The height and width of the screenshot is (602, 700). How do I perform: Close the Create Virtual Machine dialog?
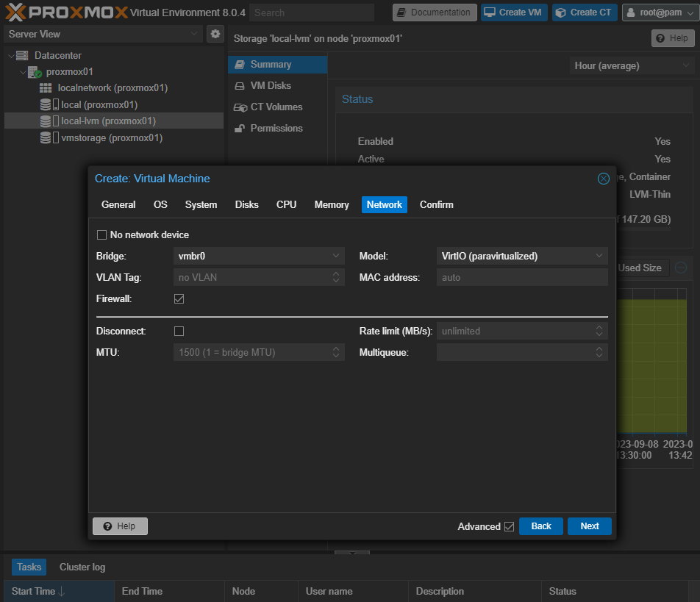tap(603, 179)
